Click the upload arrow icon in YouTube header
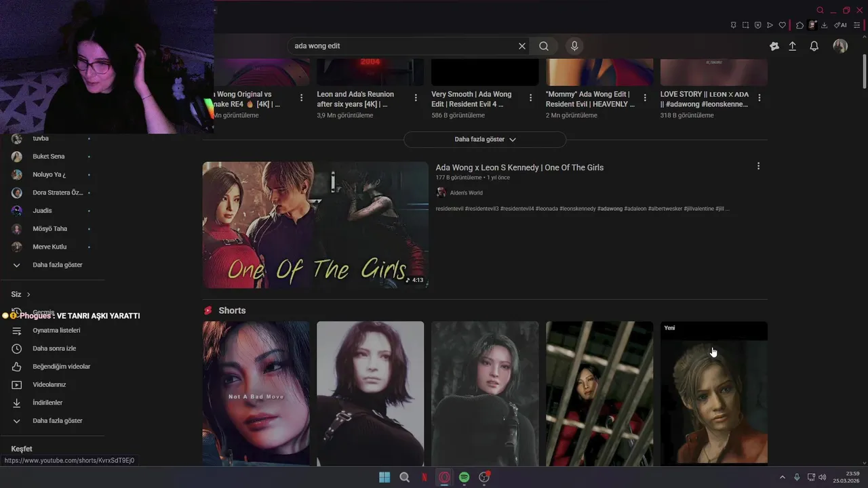Image resolution: width=868 pixels, height=488 pixels. (x=792, y=46)
